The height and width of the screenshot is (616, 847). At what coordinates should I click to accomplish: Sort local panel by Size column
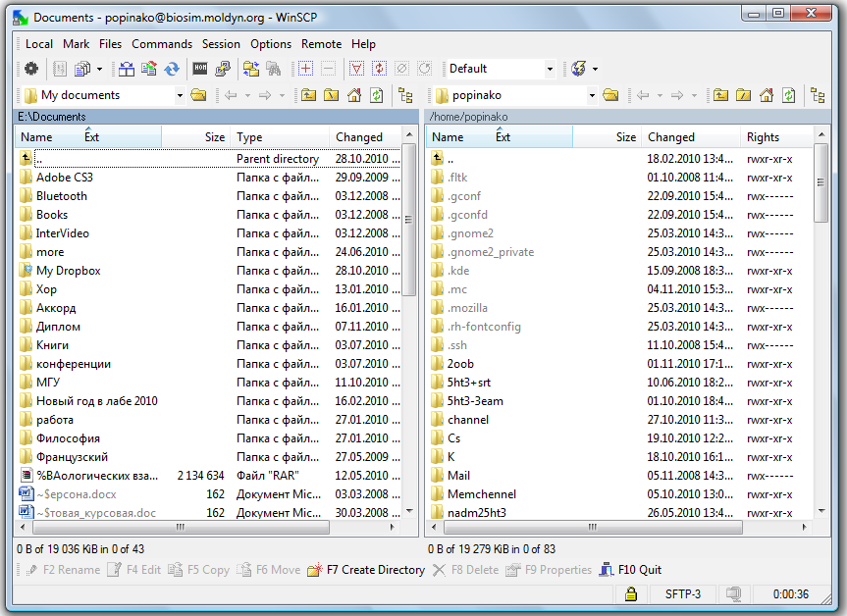coord(196,137)
